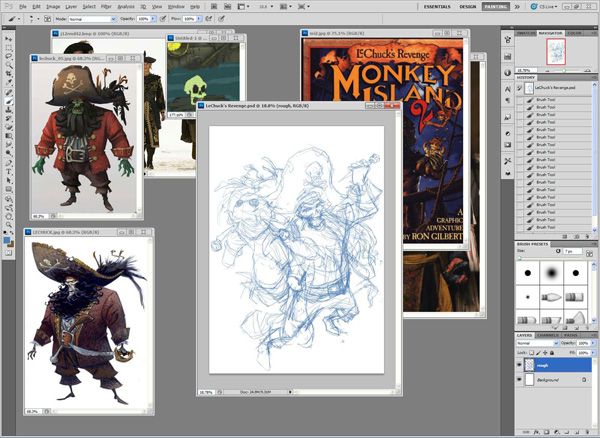
Task: Open layer blend mode dropdown
Action: [x=537, y=343]
